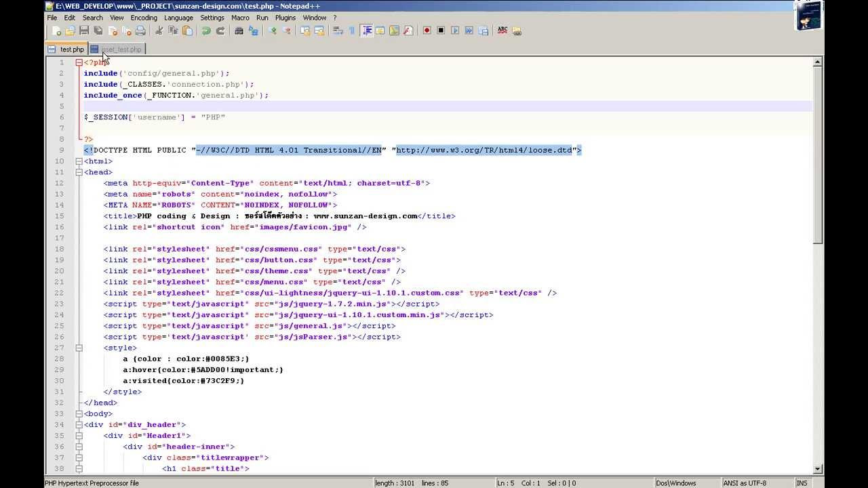
Task: Click the Save All toolbar icon
Action: [98, 30]
